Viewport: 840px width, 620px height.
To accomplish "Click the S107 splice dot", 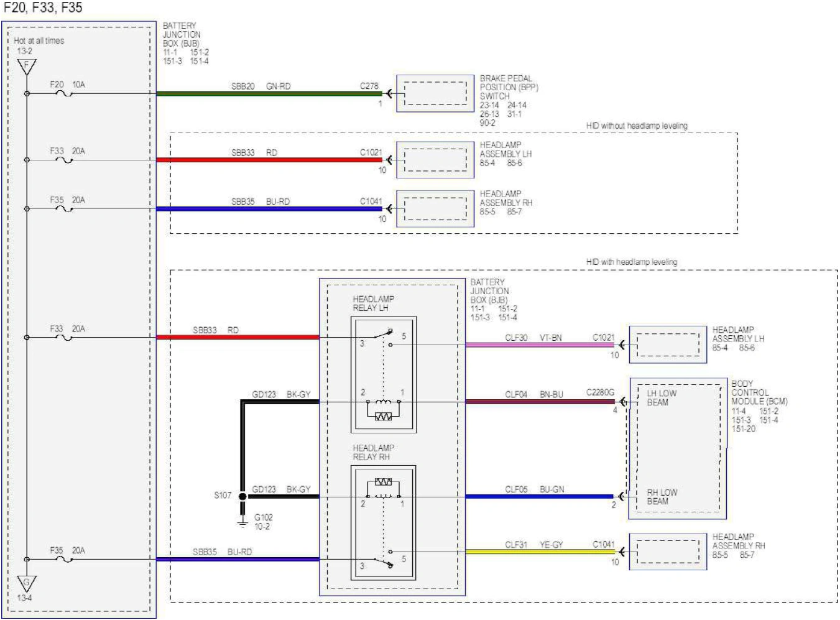I will tap(242, 496).
